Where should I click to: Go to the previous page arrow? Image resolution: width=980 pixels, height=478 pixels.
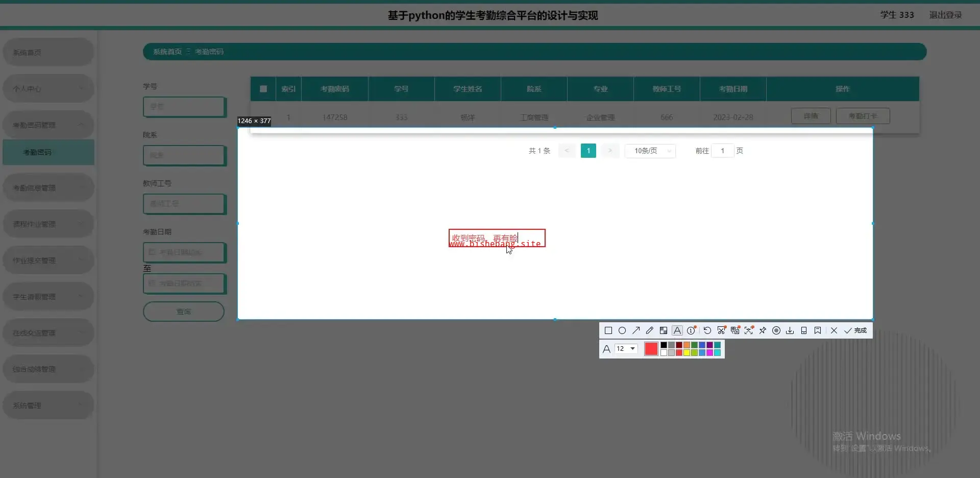567,151
